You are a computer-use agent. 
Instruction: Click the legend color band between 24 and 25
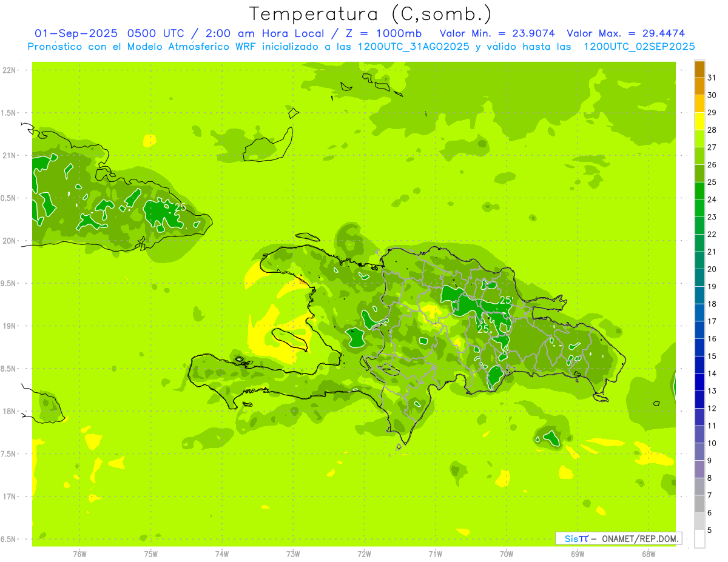pos(699,190)
